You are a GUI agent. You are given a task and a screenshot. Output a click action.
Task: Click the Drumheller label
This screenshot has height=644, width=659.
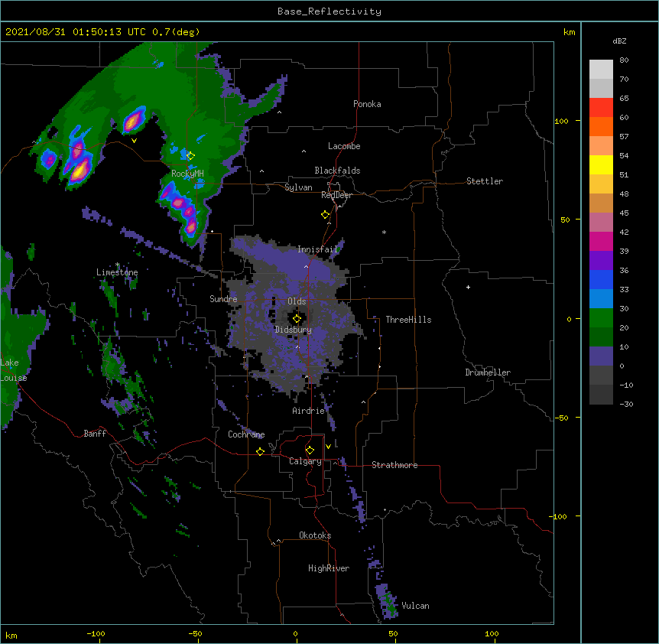coord(488,372)
